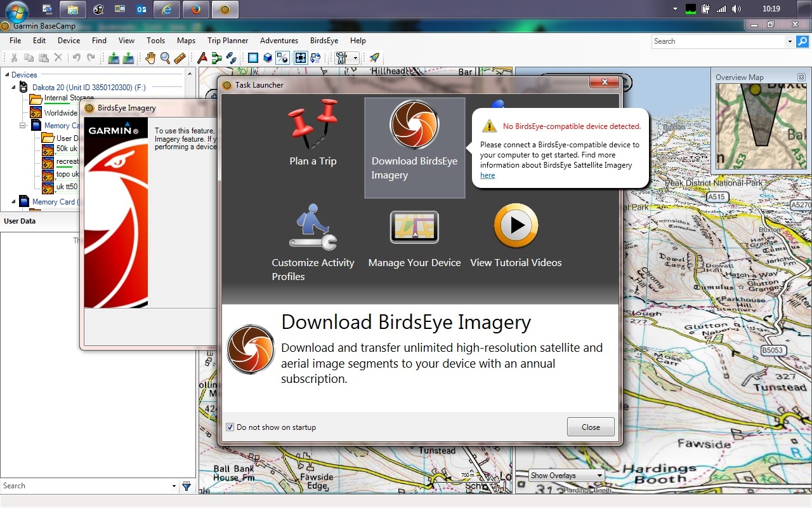The width and height of the screenshot is (812, 508).
Task: Collapse the Devices section
Action: click(7, 75)
